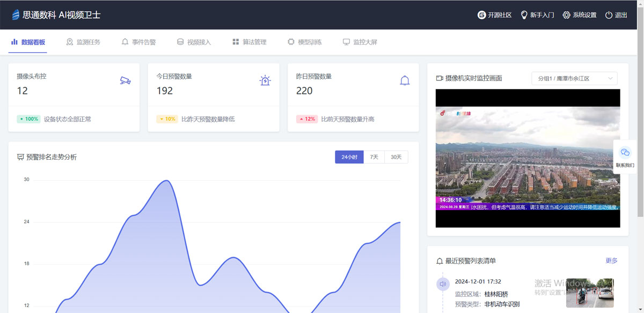Open the 算法管理 tab
Viewport: 644px width, 313px height.
(249, 42)
